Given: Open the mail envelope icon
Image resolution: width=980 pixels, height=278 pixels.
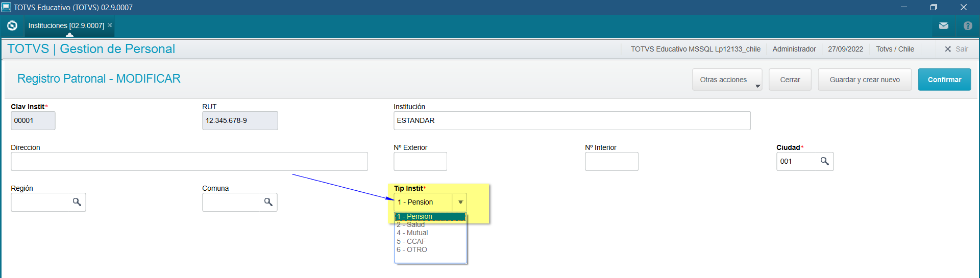Looking at the screenshot, I should coord(944,26).
